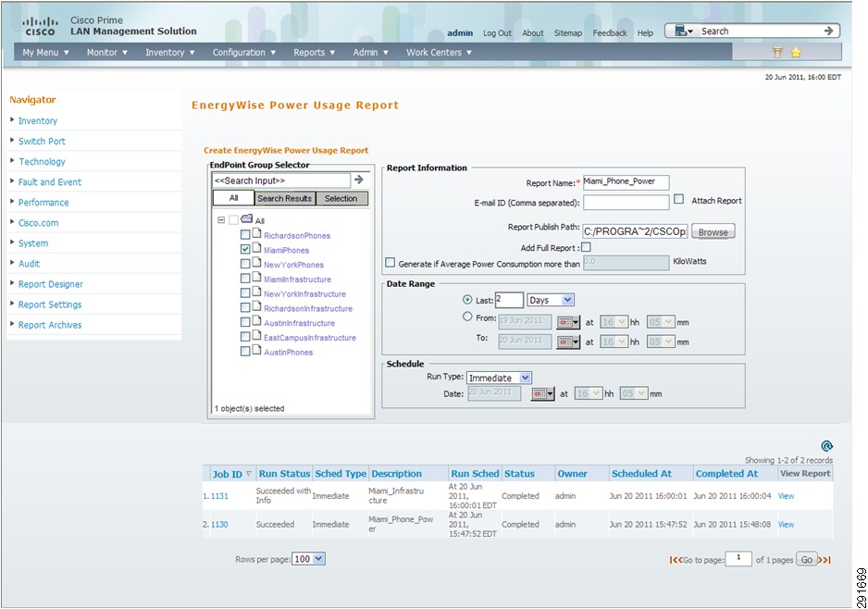868x609 pixels.
Task: Open the Reports menu
Action: pos(314,53)
